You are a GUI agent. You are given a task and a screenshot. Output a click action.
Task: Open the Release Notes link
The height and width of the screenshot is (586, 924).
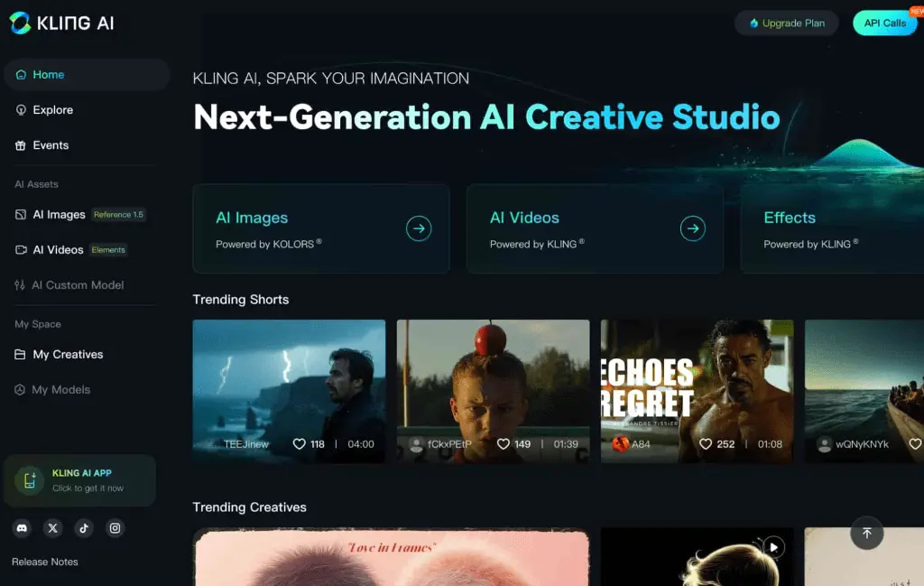[45, 562]
